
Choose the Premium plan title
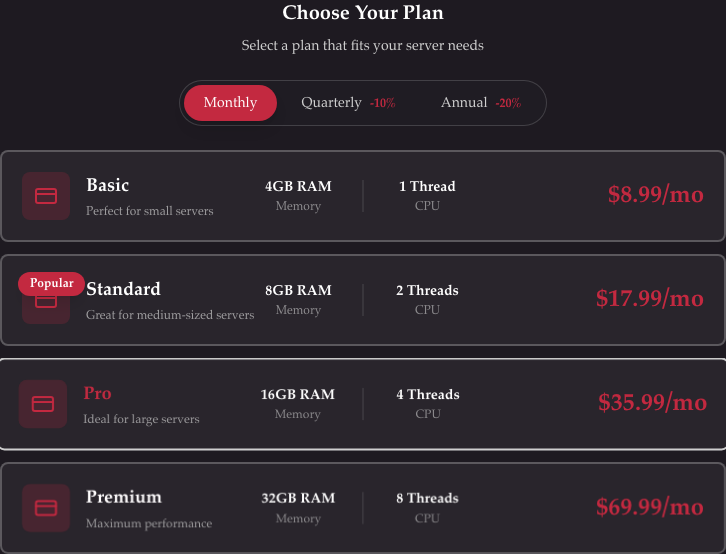coord(124,497)
